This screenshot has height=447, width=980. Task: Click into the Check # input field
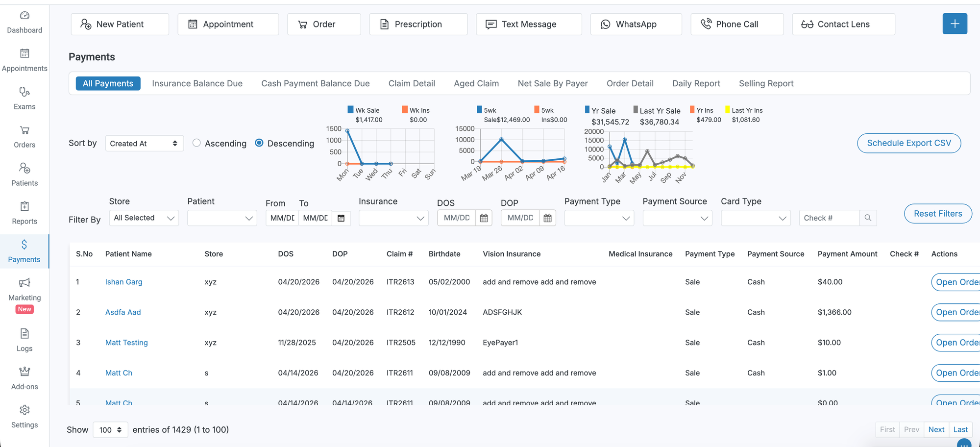[829, 218]
